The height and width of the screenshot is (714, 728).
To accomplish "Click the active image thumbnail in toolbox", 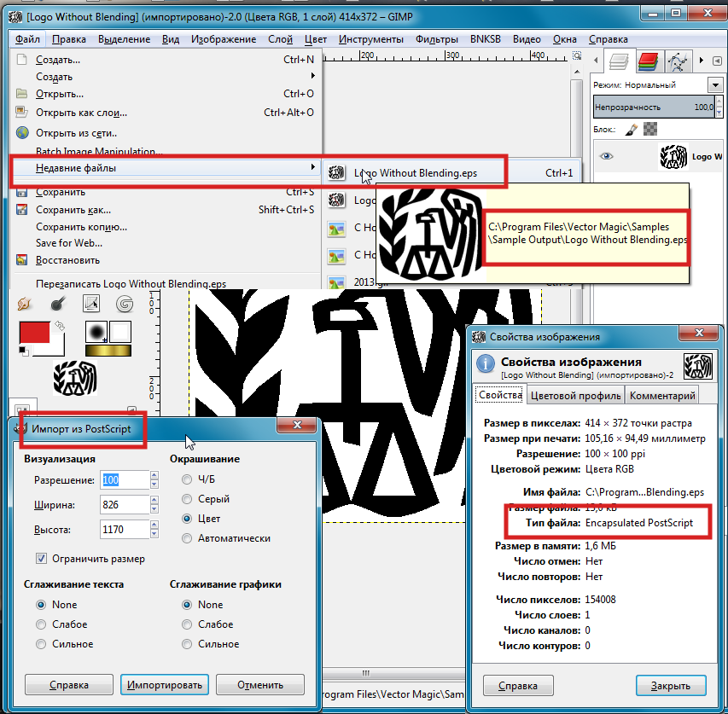I will (75, 379).
